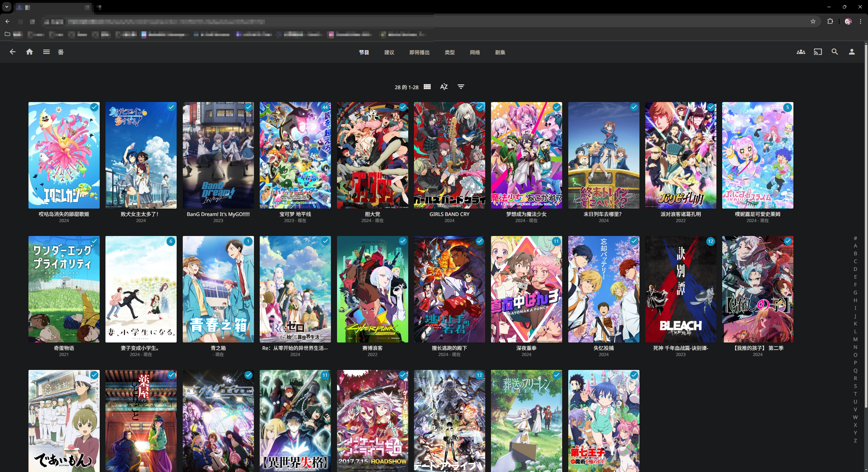Switch to the 网络 tab
The image size is (868, 472).
pos(475,52)
